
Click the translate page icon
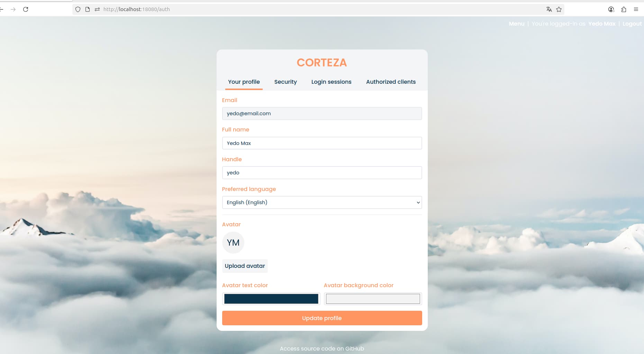coord(549,9)
